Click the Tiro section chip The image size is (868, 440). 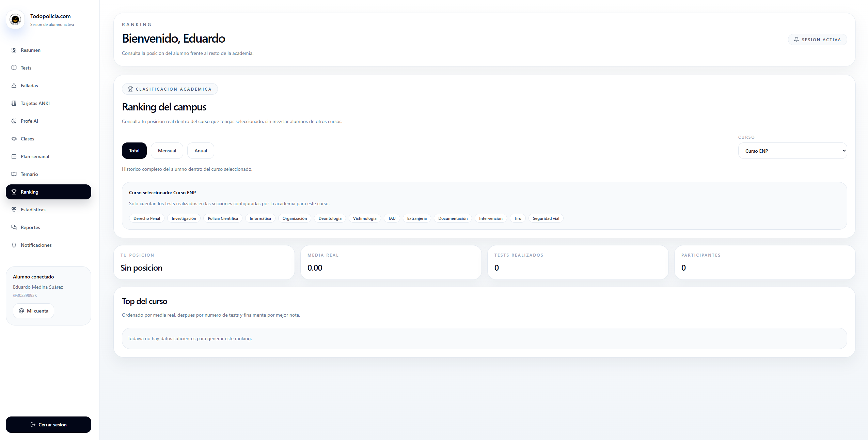point(518,218)
